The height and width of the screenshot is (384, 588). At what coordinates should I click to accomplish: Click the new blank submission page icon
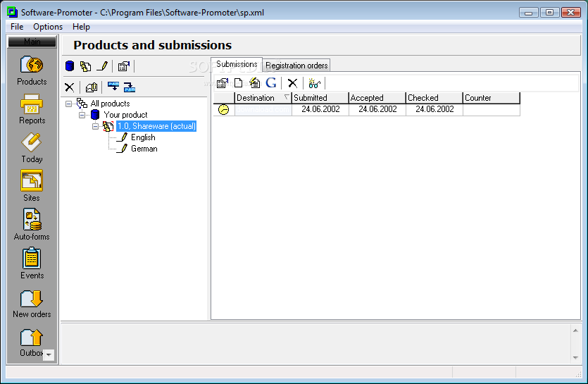pos(238,82)
